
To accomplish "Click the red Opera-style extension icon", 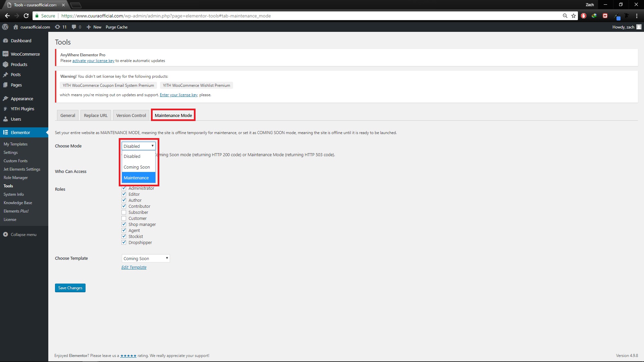I will (584, 16).
